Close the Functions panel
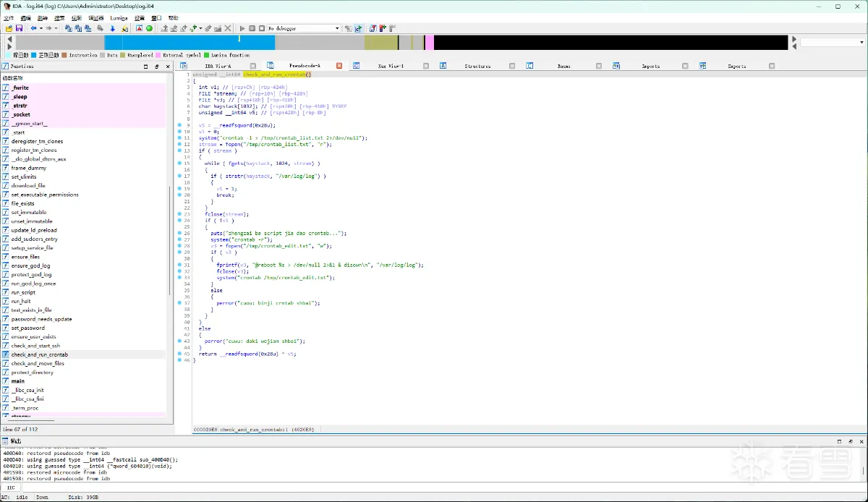This screenshot has height=502, width=868. [x=168, y=66]
